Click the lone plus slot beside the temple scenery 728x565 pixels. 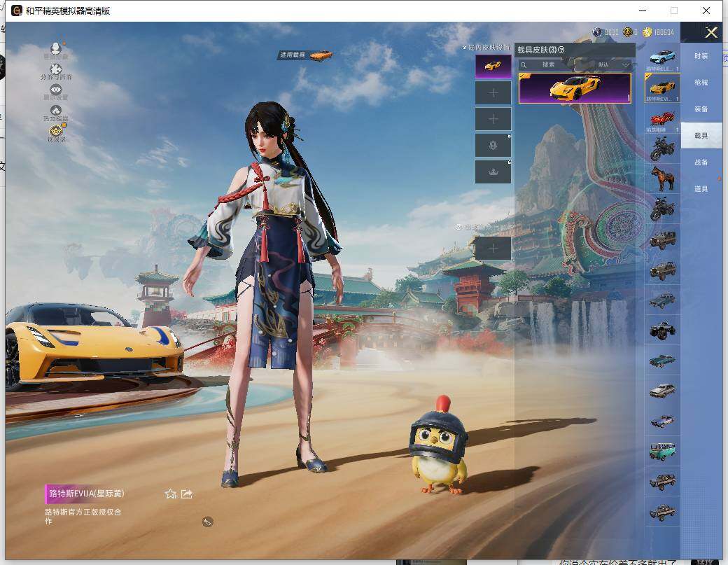(x=493, y=248)
